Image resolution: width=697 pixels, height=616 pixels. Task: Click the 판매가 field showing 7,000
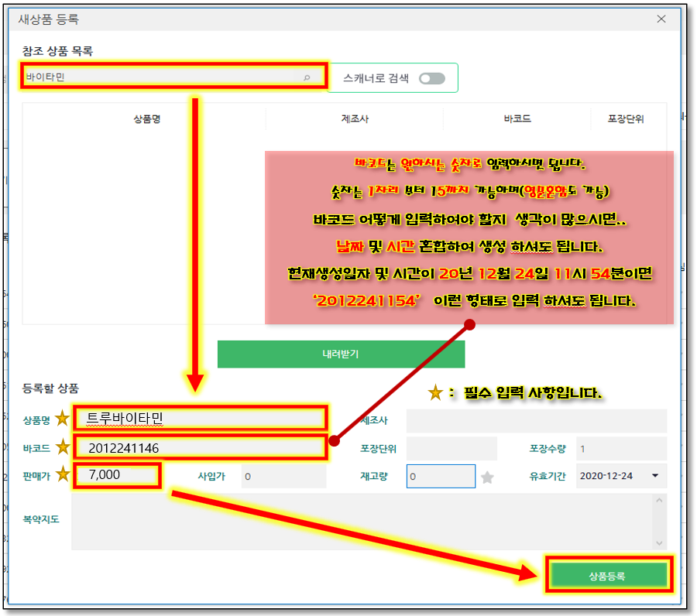(118, 475)
